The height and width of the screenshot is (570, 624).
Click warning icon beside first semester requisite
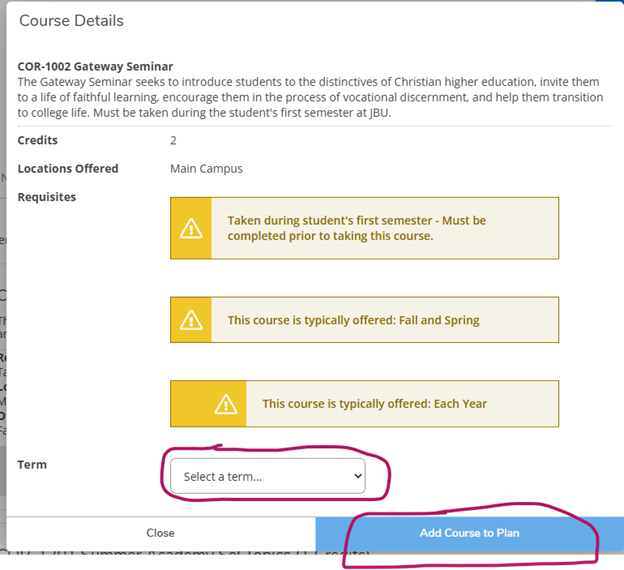tap(190, 228)
